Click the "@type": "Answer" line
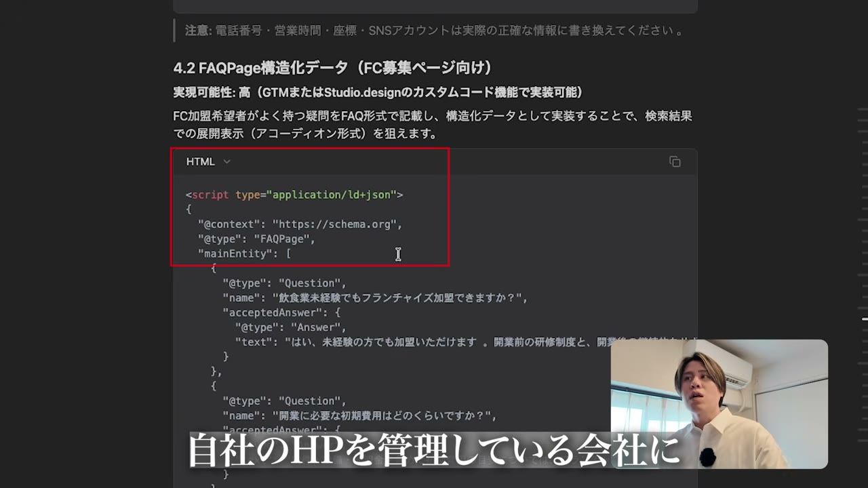This screenshot has width=868, height=488. pos(291,327)
